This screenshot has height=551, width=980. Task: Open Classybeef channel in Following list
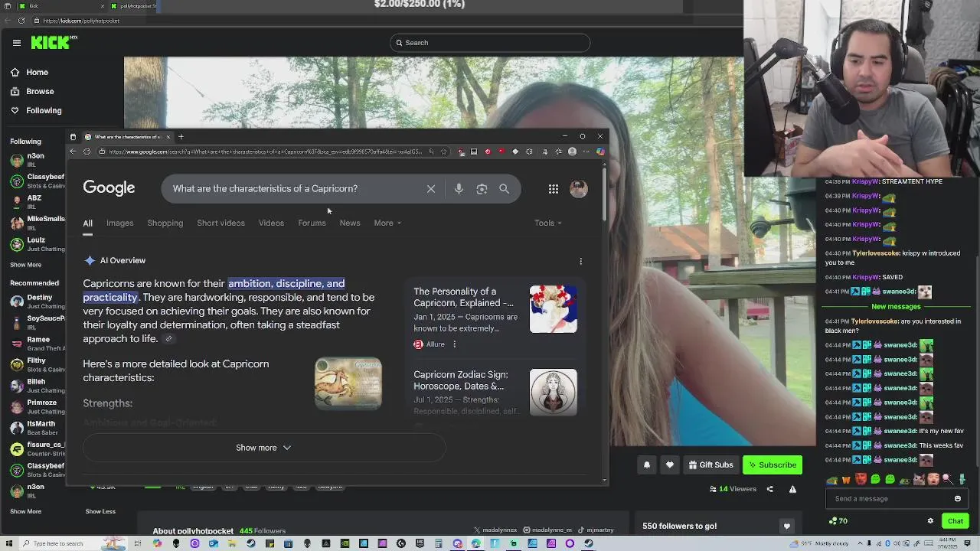coord(37,181)
